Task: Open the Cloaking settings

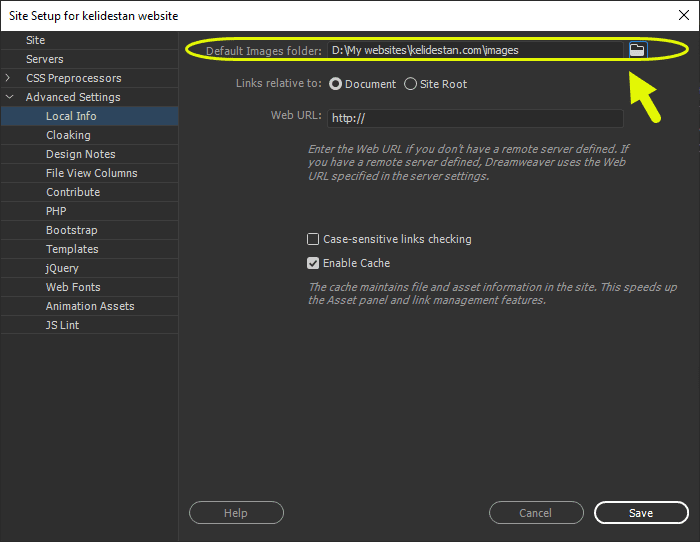Action: pos(90,135)
